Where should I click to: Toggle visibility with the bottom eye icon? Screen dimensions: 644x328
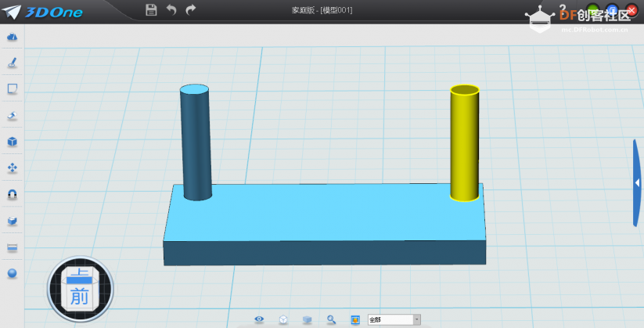pyautogui.click(x=259, y=319)
